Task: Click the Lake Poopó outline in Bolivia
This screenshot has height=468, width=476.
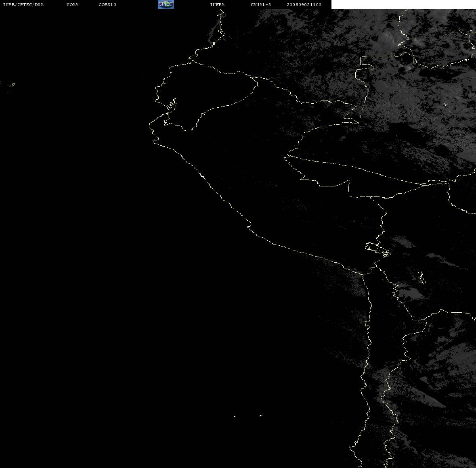Action: pos(421,277)
